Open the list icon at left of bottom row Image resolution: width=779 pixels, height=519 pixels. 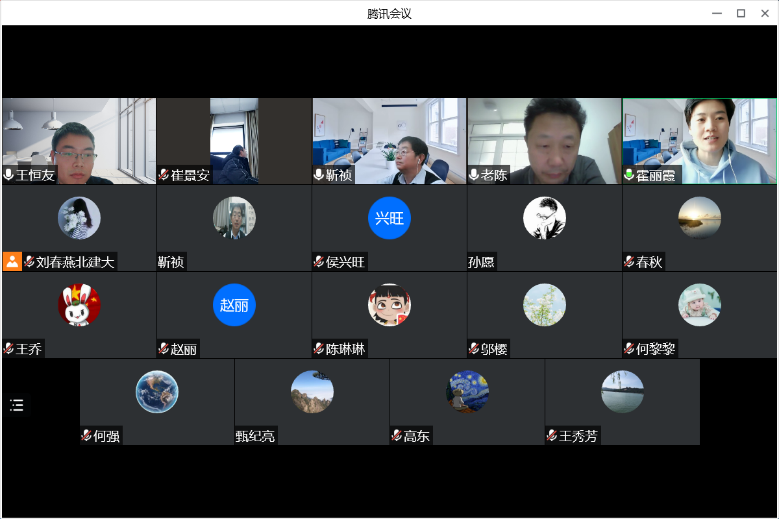point(16,405)
